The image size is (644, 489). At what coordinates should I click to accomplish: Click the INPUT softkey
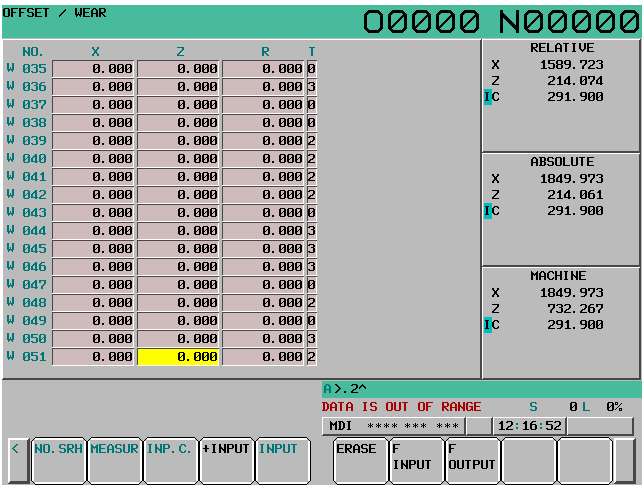[283, 461]
